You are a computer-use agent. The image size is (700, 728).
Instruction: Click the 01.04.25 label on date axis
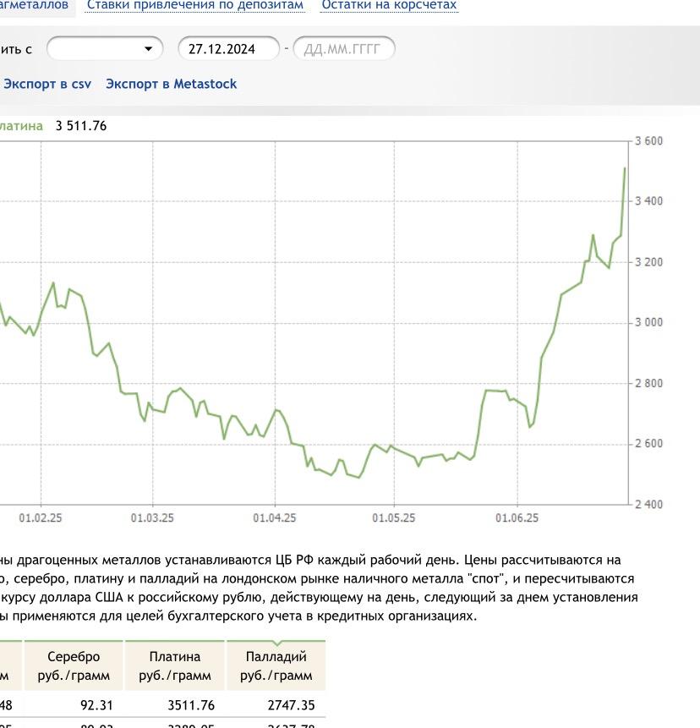[x=275, y=517]
